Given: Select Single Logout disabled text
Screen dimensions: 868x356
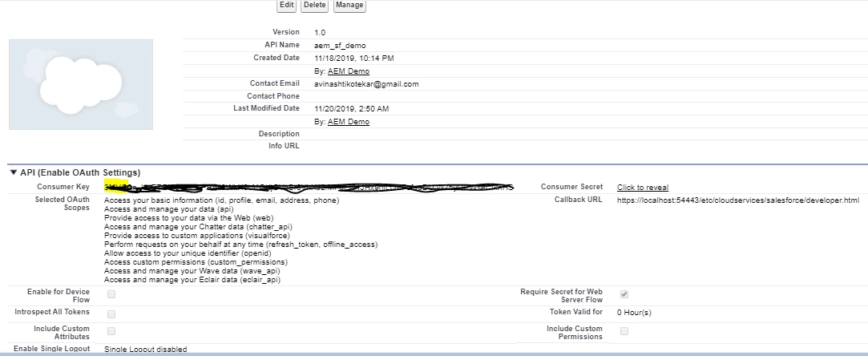Looking at the screenshot, I should coord(146,350).
